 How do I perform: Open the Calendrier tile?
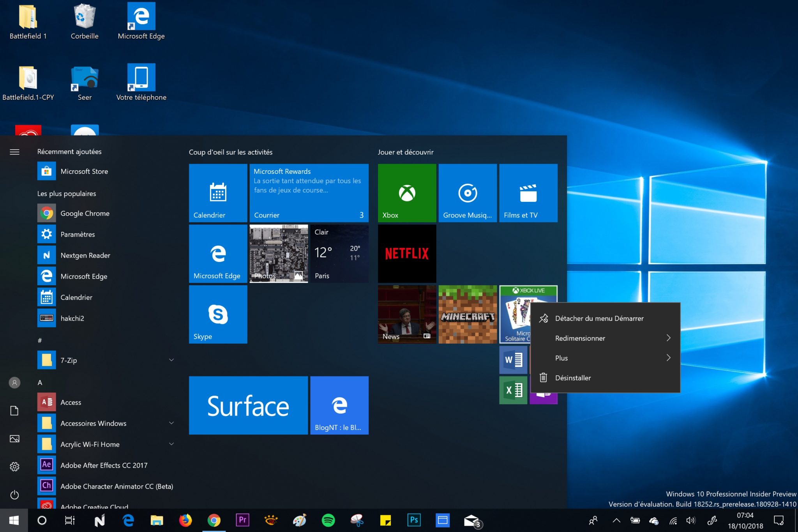pyautogui.click(x=218, y=193)
